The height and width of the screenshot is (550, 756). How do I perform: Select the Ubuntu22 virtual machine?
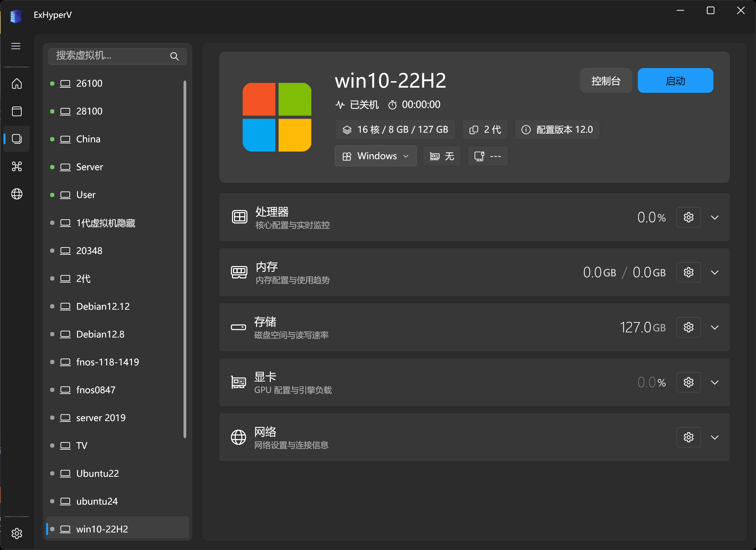[97, 473]
